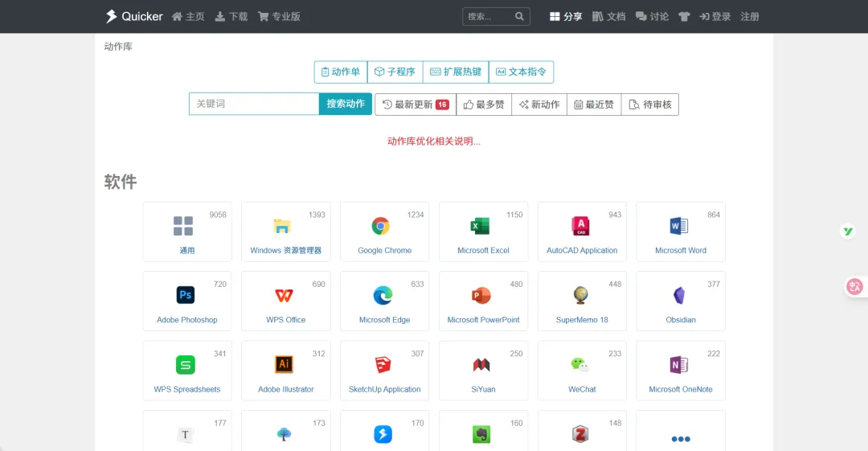Image resolution: width=868 pixels, height=451 pixels.
Task: Click the 关键词 keyword input field
Action: (x=254, y=104)
